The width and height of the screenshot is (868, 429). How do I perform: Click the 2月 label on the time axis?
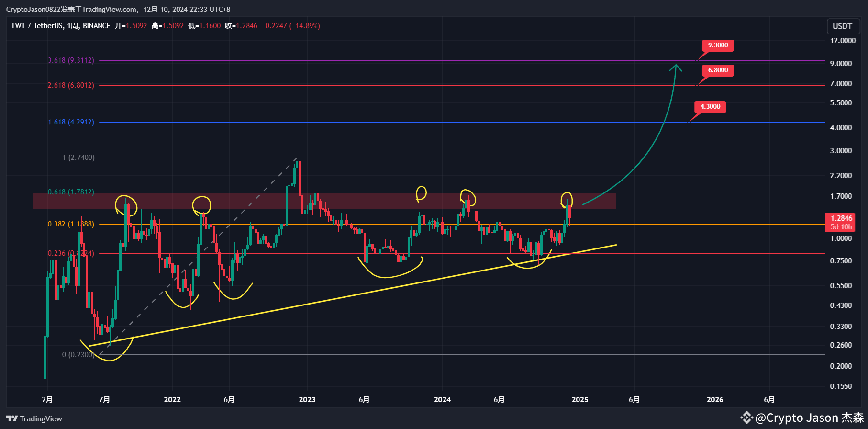click(47, 400)
